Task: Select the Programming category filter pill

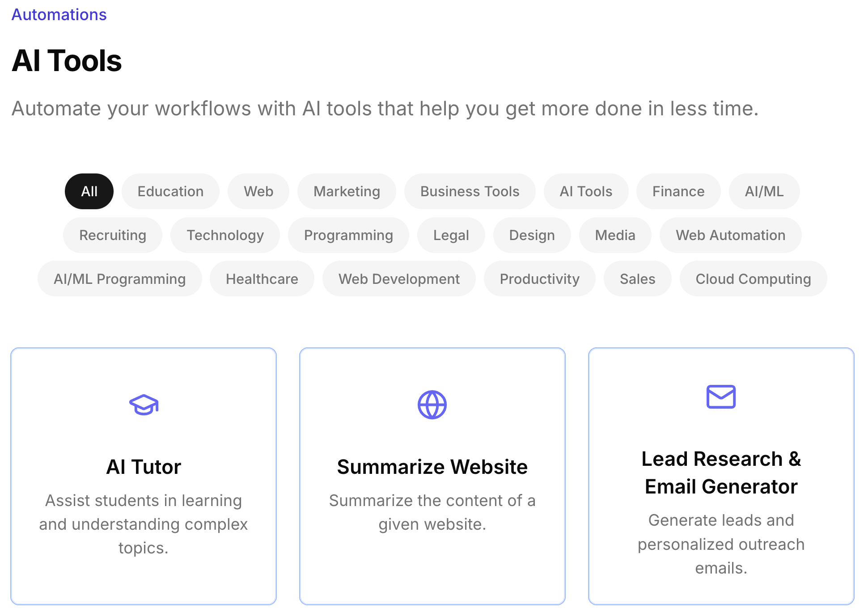Action: coord(348,235)
